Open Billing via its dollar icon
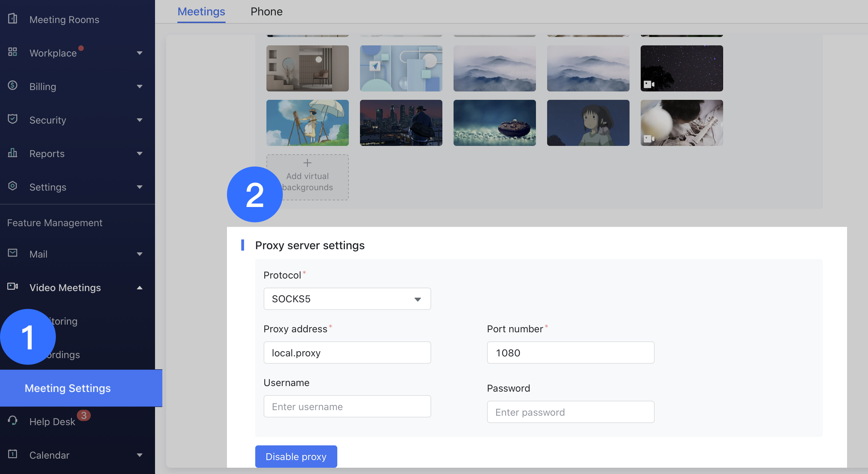The width and height of the screenshot is (868, 474). click(13, 85)
